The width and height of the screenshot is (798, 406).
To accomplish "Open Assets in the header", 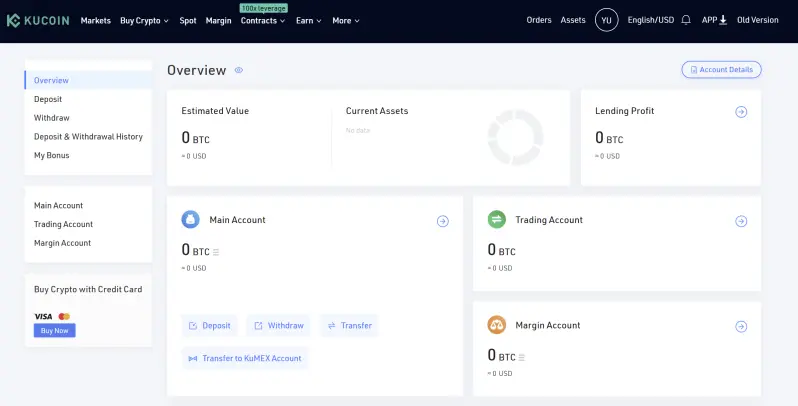I will coord(573,20).
